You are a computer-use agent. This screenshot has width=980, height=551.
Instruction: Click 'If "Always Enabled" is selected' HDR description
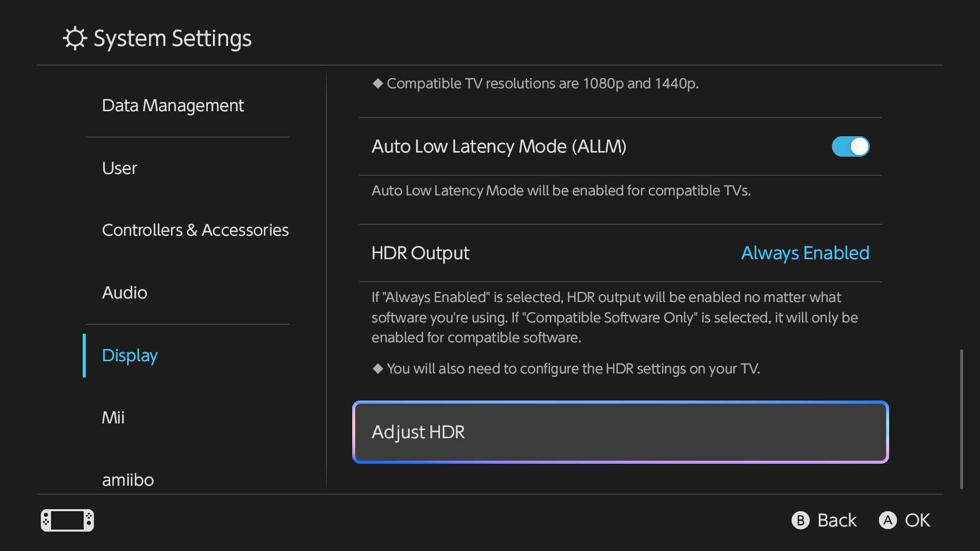[615, 317]
